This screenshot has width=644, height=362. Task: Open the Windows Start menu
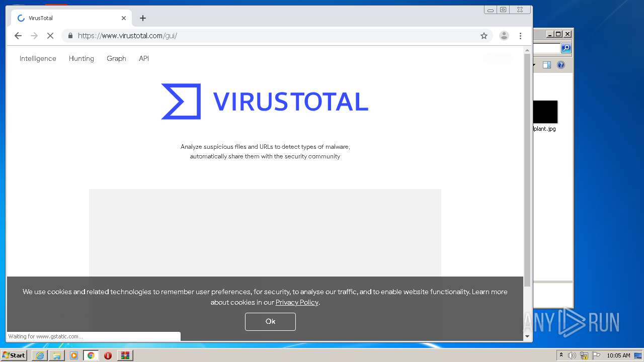click(x=14, y=355)
